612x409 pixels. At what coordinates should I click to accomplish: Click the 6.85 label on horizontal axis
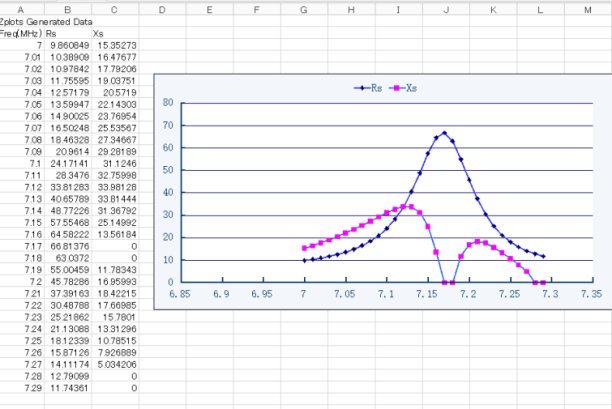[x=181, y=295]
